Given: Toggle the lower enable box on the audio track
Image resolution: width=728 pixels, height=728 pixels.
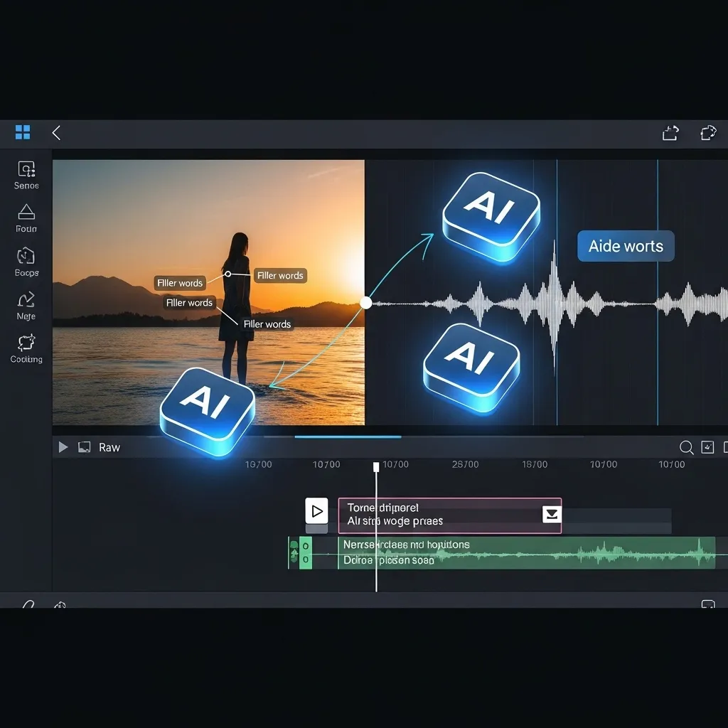Looking at the screenshot, I should point(305,560).
